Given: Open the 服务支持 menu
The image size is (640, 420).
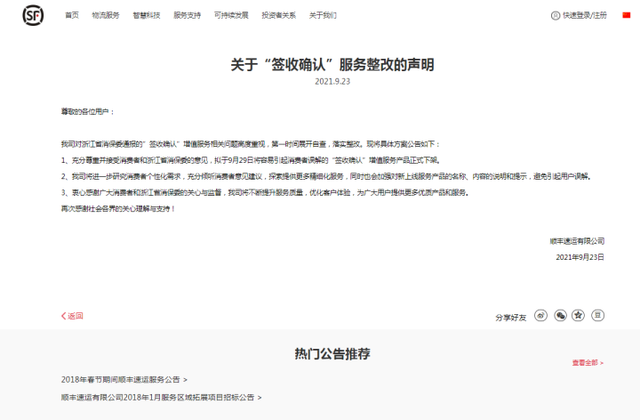Looking at the screenshot, I should [187, 16].
